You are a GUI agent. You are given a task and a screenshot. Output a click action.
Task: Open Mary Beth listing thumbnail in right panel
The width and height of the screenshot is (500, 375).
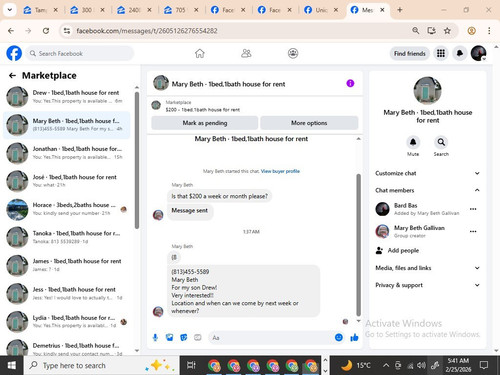(x=427, y=91)
